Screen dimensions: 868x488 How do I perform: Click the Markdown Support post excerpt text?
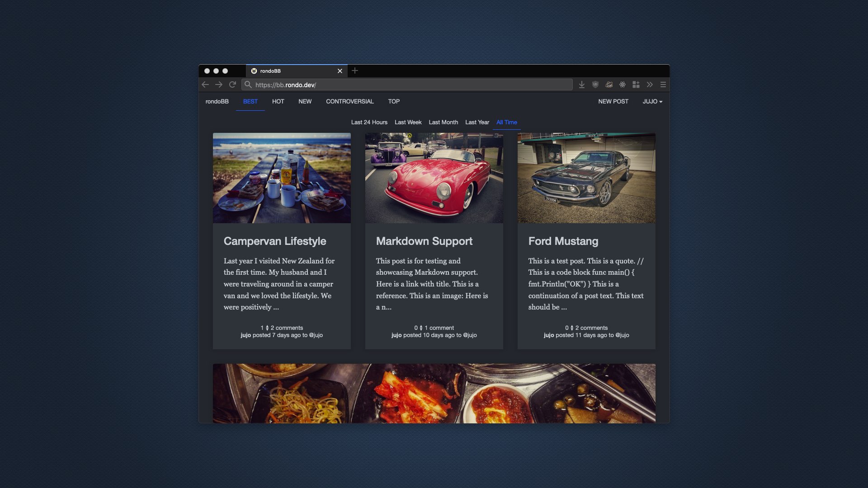[432, 284]
